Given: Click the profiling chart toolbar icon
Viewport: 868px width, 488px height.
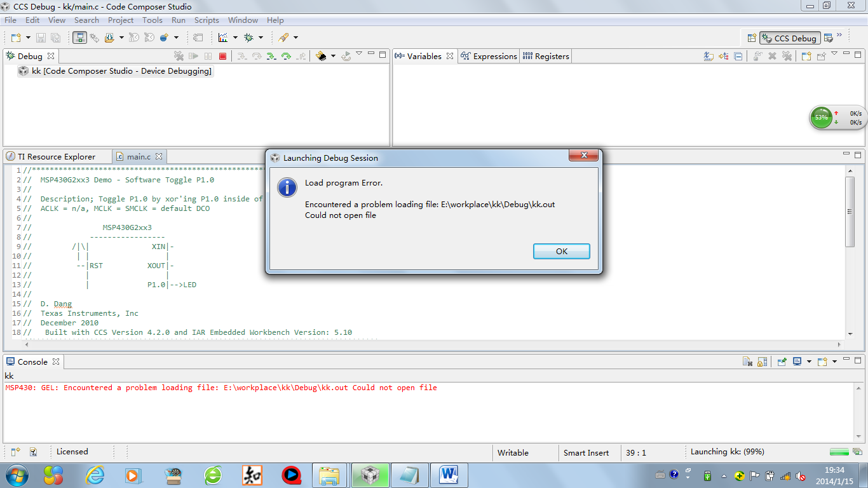Looking at the screenshot, I should coord(223,37).
